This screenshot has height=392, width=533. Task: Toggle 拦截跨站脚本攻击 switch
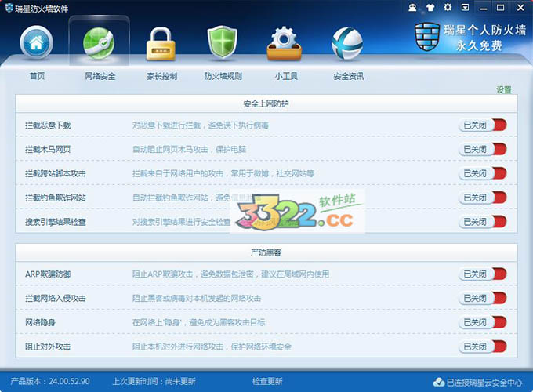(x=483, y=173)
